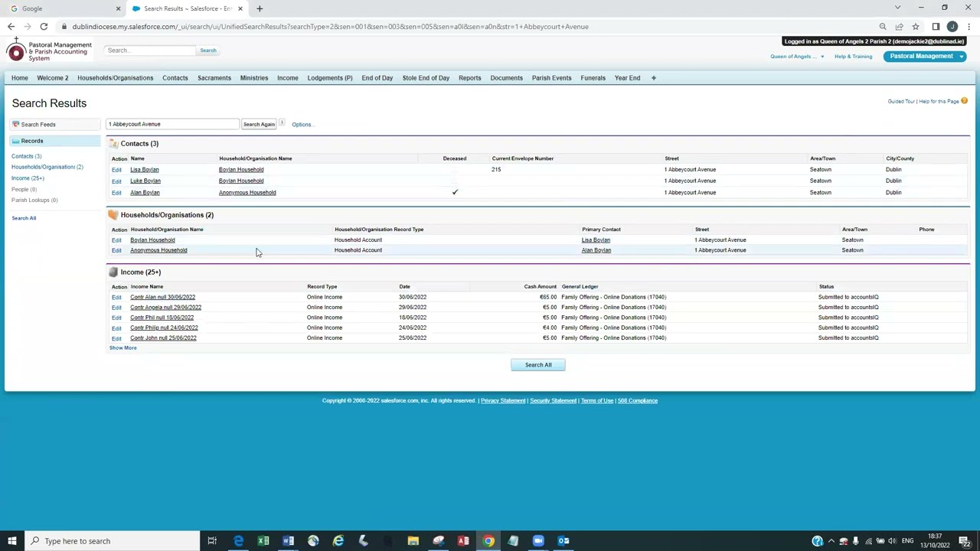Switch to the Lodgements (P) tab
The image size is (980, 551).
[x=329, y=78]
